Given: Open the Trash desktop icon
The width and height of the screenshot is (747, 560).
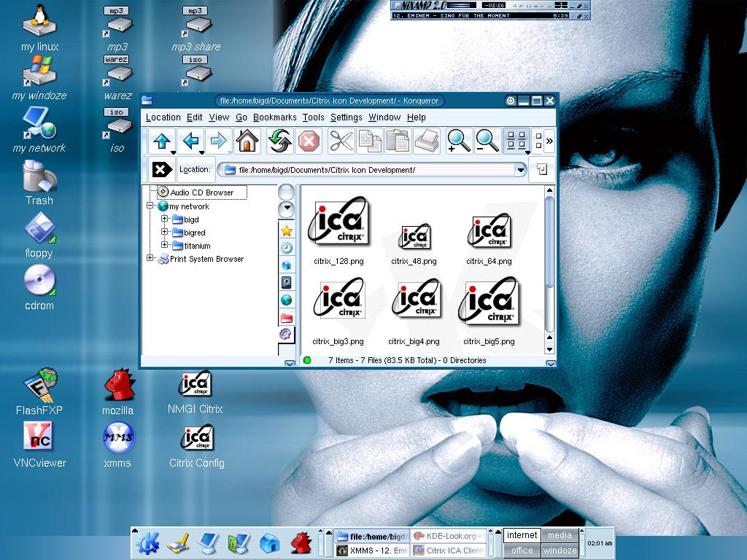Looking at the screenshot, I should (39, 183).
